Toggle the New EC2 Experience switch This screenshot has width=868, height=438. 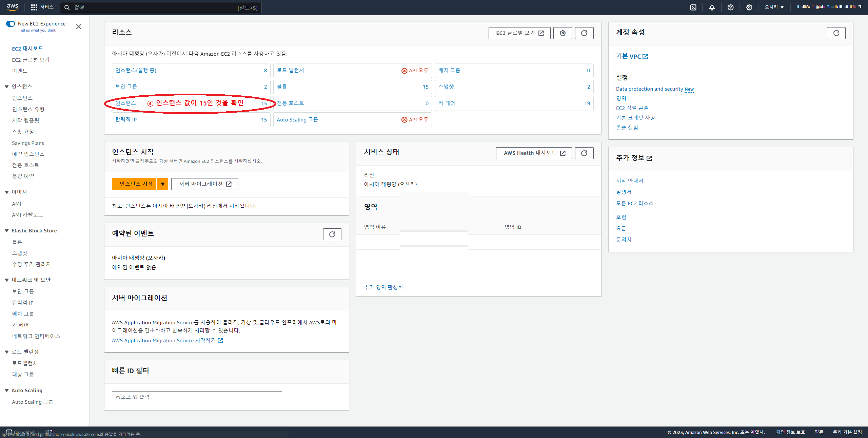click(11, 24)
